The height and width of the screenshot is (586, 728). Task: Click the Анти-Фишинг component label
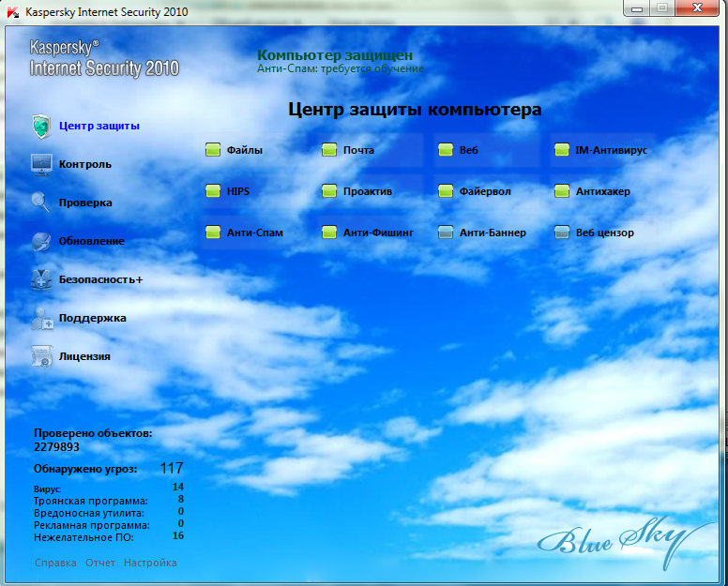click(x=378, y=233)
